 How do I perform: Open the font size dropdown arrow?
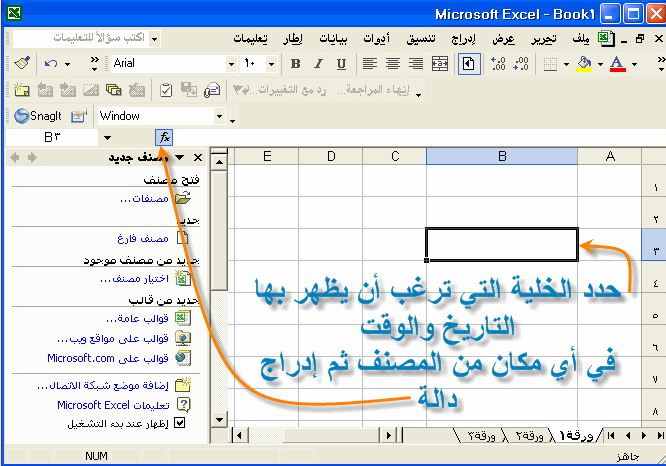pos(271,65)
